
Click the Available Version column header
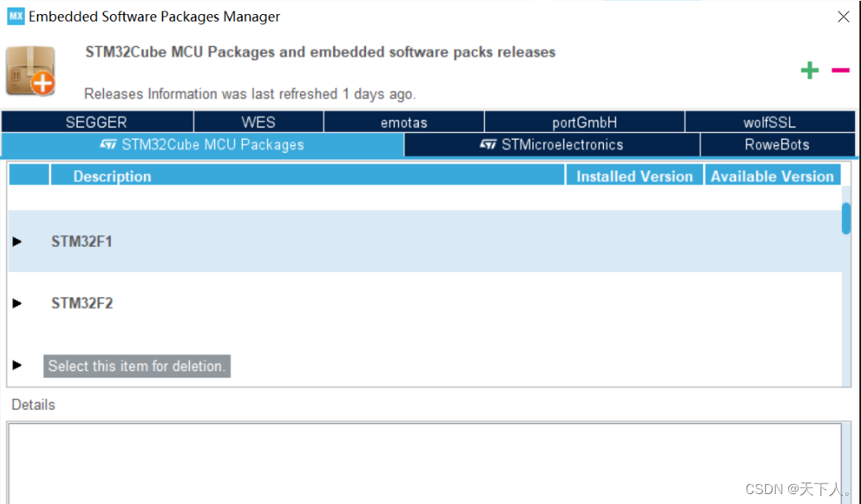772,176
